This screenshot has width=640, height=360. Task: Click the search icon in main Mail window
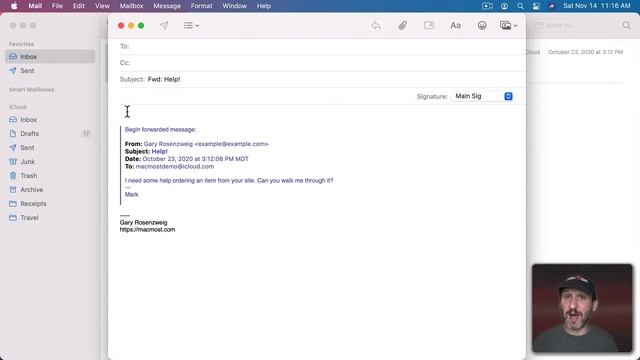pyautogui.click(x=626, y=25)
